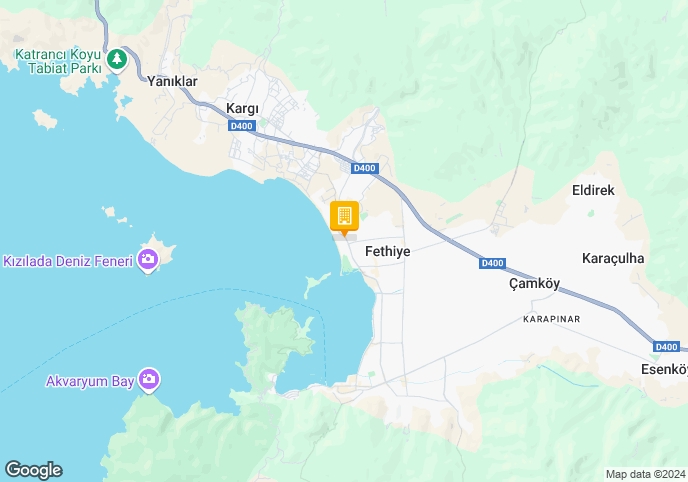Select the Kargı place label
The height and width of the screenshot is (482, 688).
[x=242, y=108]
